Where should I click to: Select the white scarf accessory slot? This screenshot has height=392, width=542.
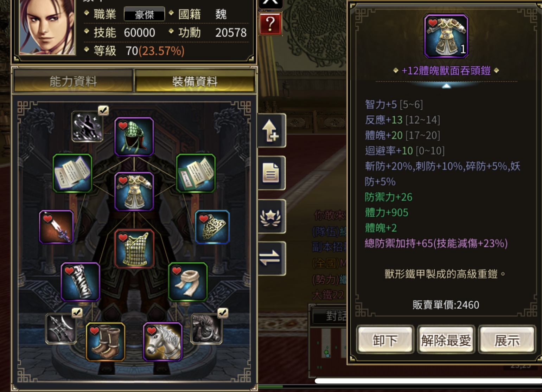pos(187,282)
